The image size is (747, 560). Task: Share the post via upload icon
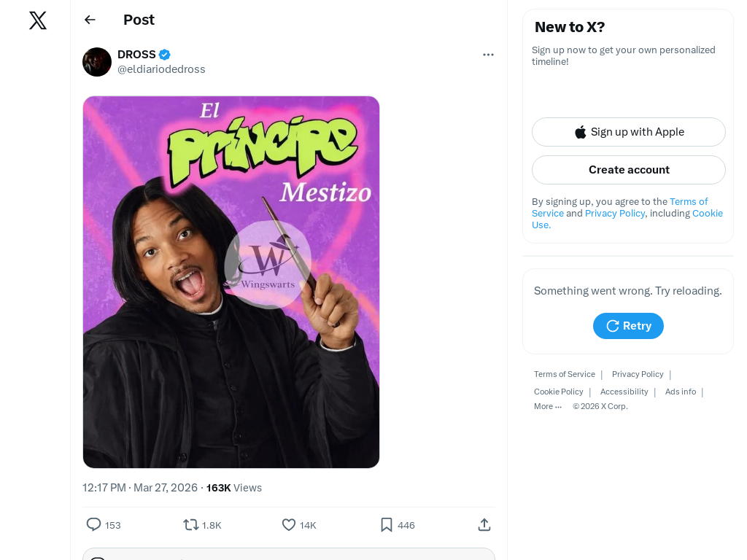484,525
